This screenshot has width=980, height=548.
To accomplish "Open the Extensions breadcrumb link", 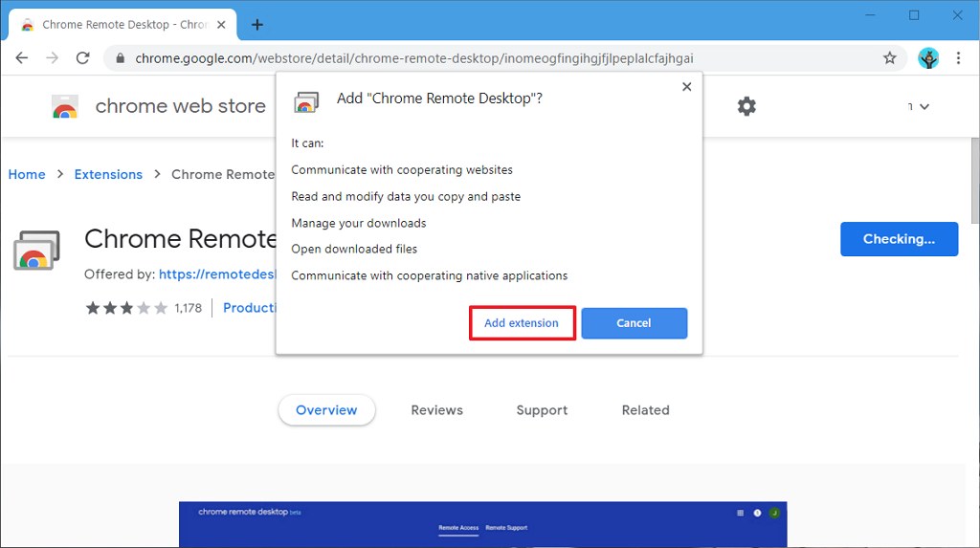I will tap(108, 174).
